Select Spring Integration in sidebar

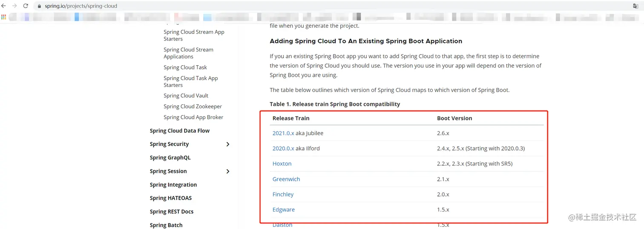[173, 185]
